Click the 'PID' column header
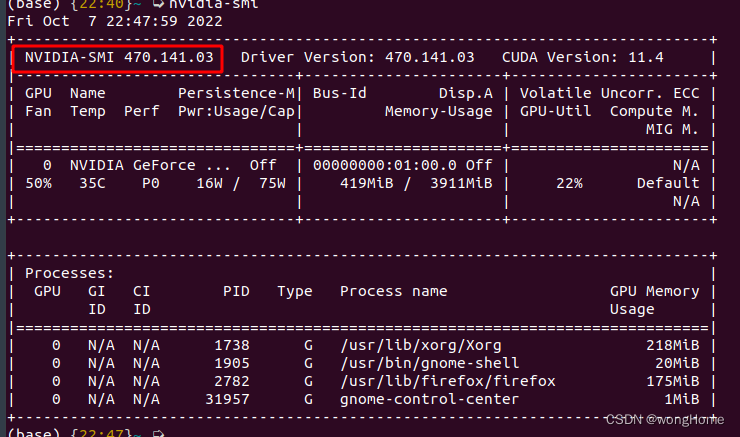This screenshot has width=740, height=437. point(236,291)
